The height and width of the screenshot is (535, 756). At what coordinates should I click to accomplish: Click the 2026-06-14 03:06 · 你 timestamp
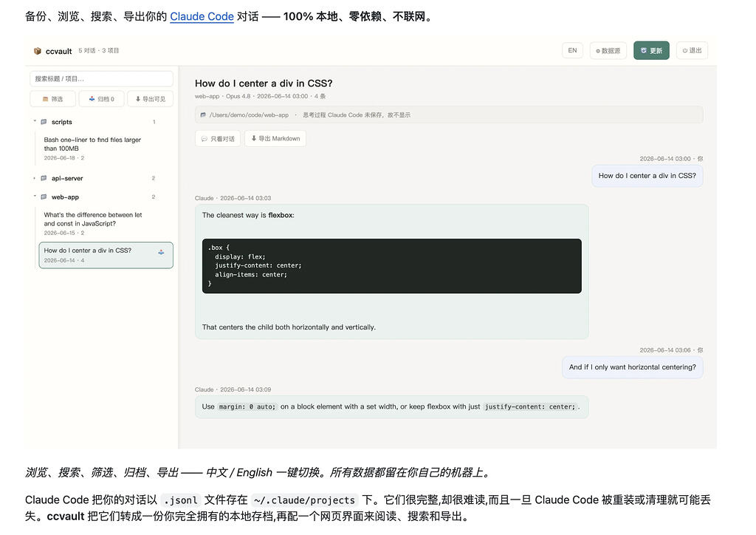pyautogui.click(x=671, y=350)
